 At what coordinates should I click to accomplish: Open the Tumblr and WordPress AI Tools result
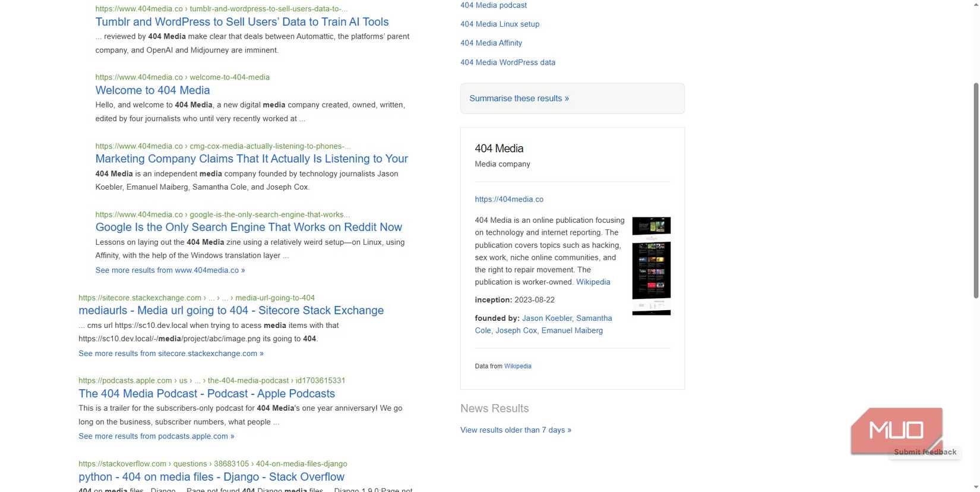coord(242,22)
